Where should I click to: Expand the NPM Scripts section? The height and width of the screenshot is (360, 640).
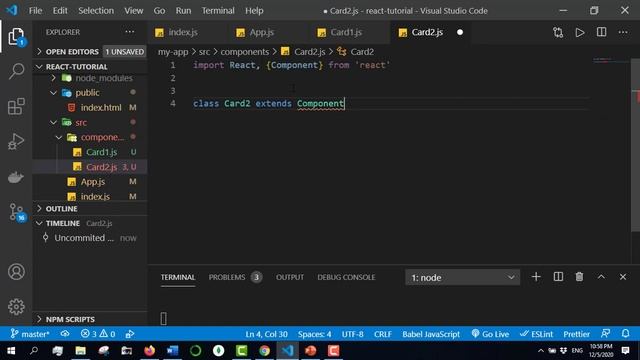click(x=90, y=319)
